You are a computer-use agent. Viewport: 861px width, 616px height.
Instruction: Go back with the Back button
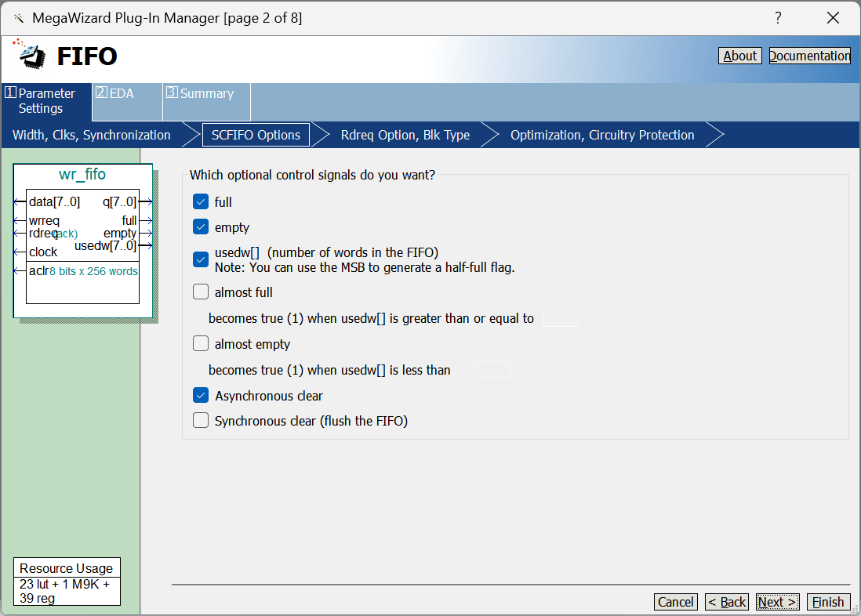pyautogui.click(x=727, y=602)
